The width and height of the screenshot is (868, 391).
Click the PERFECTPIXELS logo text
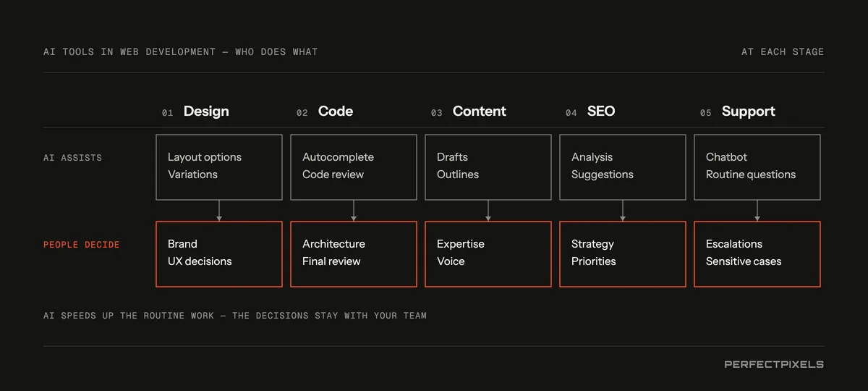click(x=774, y=364)
